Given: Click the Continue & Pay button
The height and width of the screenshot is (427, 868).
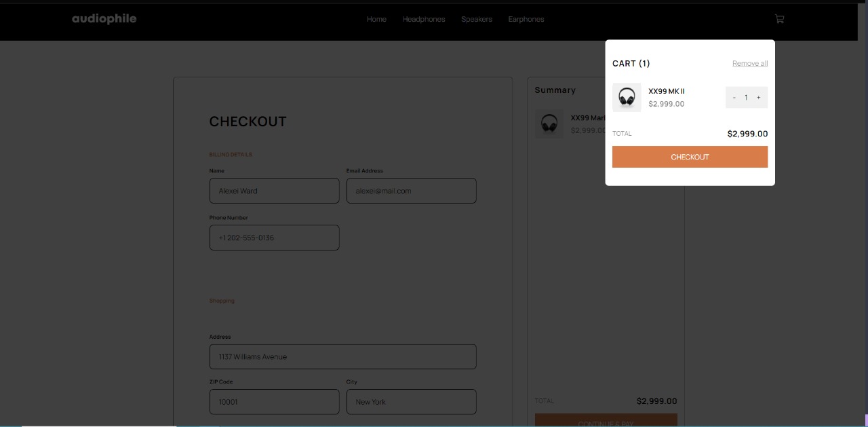Looking at the screenshot, I should (606, 420).
